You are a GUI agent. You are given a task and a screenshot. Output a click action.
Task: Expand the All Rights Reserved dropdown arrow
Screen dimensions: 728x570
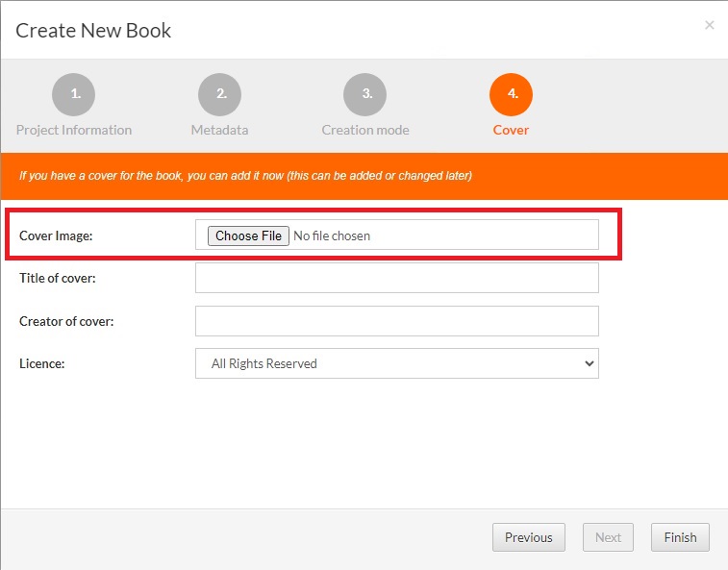click(589, 363)
